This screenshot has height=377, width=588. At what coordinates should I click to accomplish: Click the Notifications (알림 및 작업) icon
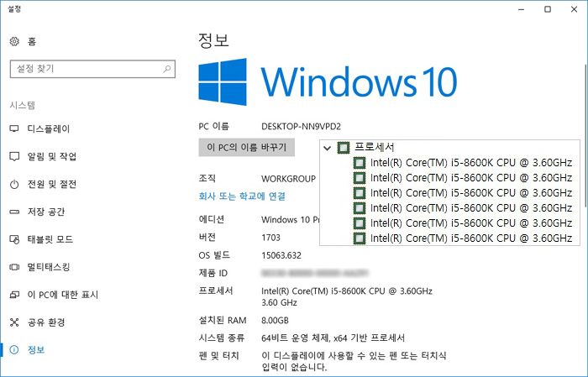click(14, 156)
